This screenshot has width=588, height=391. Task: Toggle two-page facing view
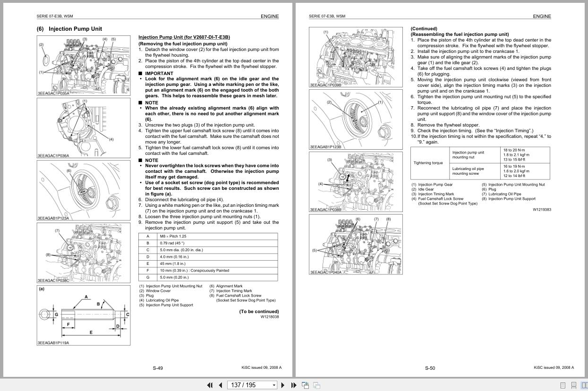click(584, 385)
